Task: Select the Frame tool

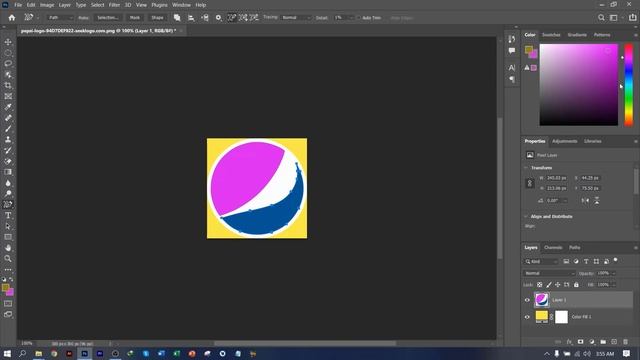Action: (8, 96)
